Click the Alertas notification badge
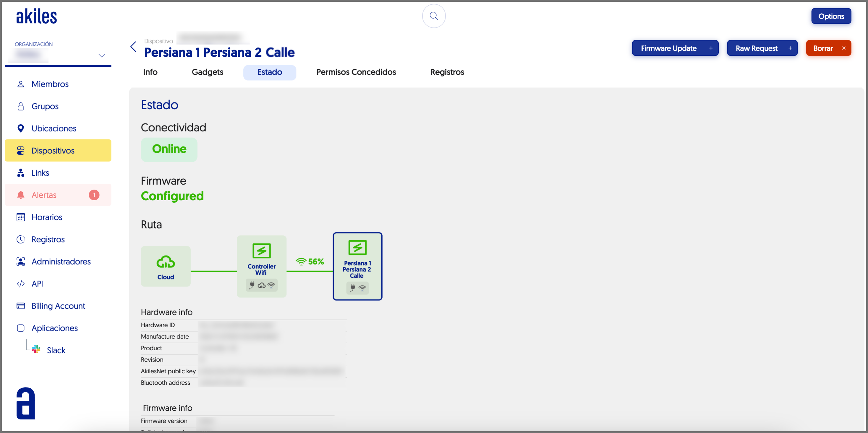Image resolution: width=868 pixels, height=433 pixels. coord(94,195)
